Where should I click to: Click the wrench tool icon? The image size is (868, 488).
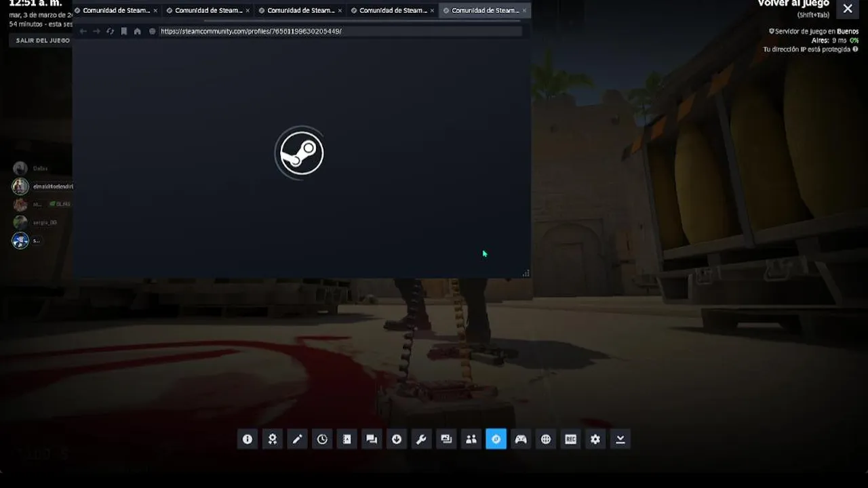tap(421, 439)
